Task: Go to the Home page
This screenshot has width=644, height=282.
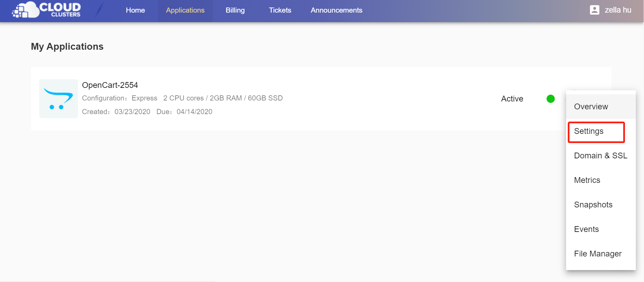Action: pyautogui.click(x=135, y=10)
